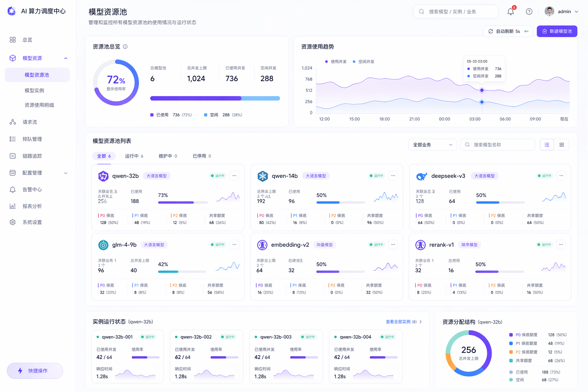Switch to the 维护中 tab
Image resolution: width=588 pixels, height=392 pixels.
click(168, 156)
